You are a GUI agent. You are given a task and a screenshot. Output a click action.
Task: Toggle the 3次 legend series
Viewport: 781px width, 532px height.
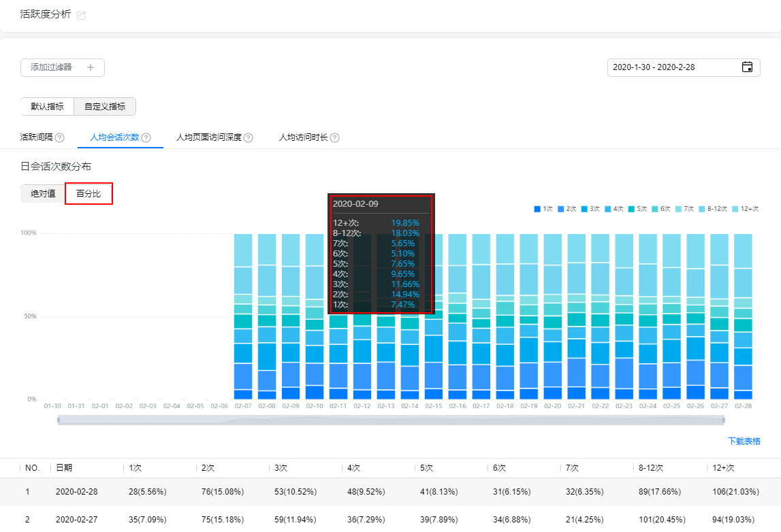(x=590, y=209)
